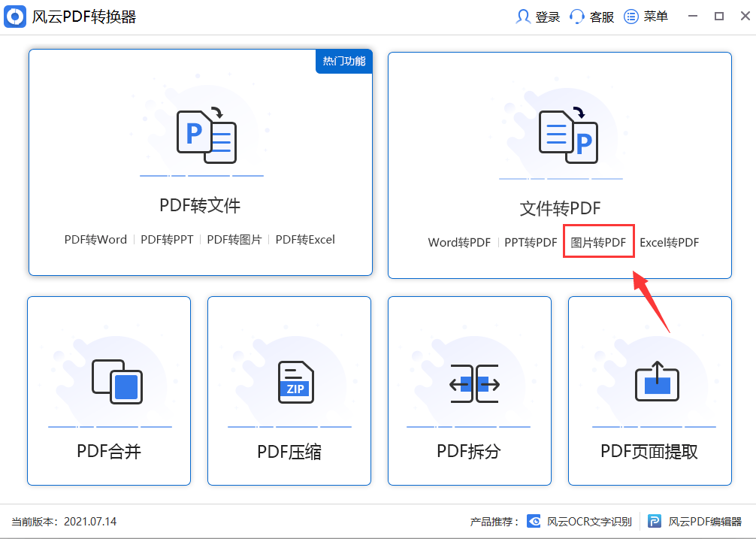Click the 客服 text label
The image size is (756, 539).
602,17
